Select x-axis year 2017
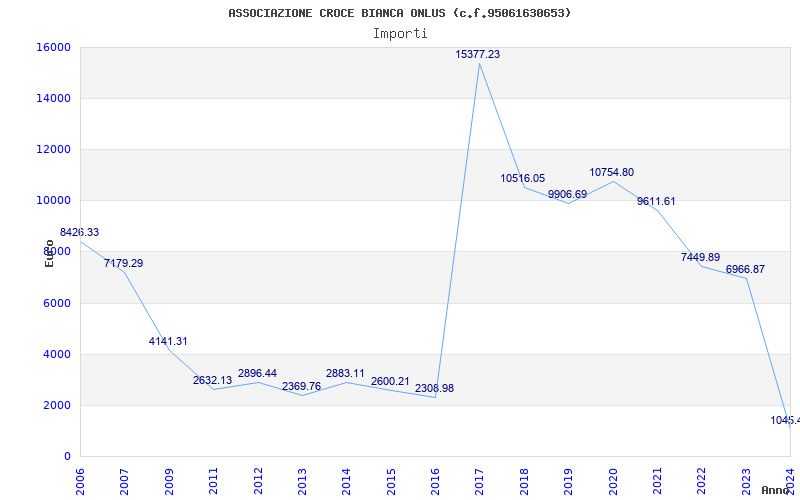This screenshot has width=800, height=500. pos(480,481)
